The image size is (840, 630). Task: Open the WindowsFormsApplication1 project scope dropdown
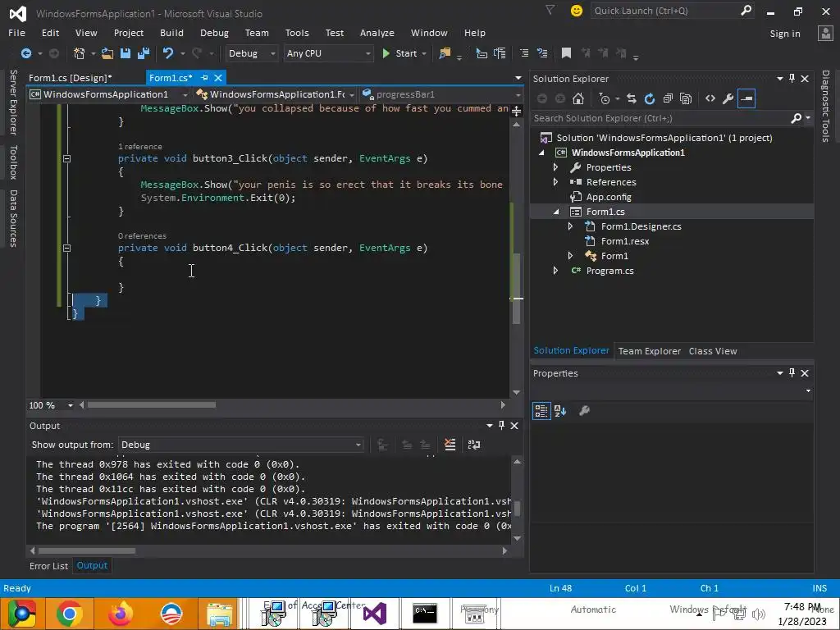(x=109, y=94)
